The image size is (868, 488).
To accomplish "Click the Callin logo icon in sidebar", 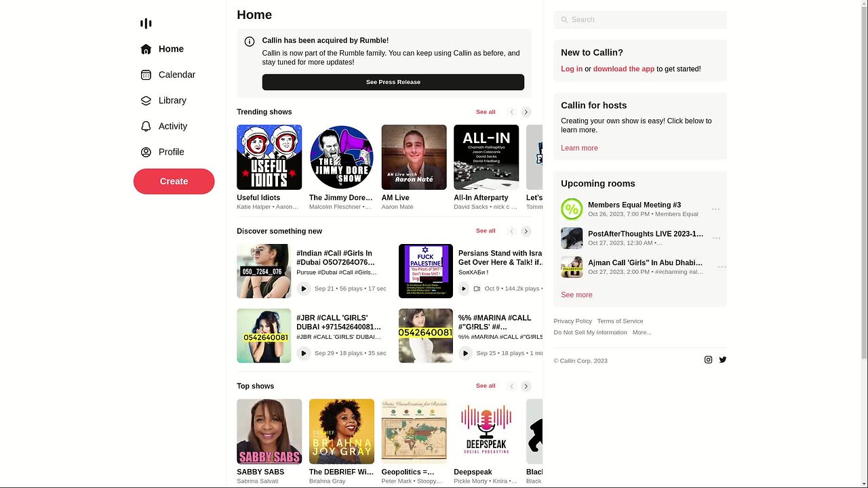I will click(146, 24).
